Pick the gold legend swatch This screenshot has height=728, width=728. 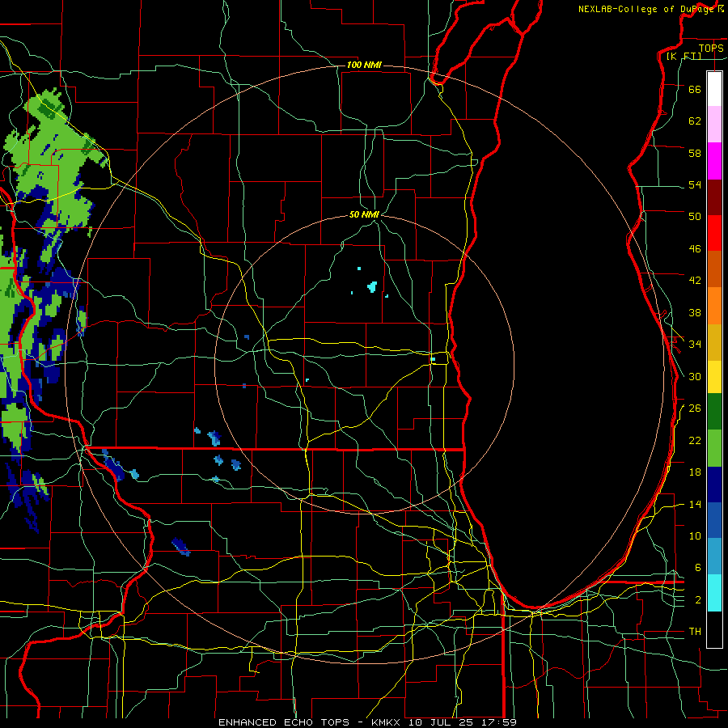[714, 342]
